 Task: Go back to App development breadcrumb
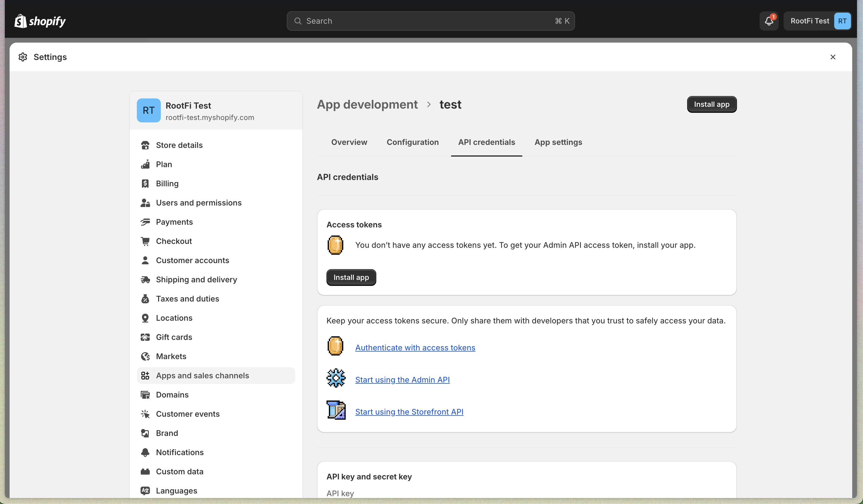click(x=367, y=104)
